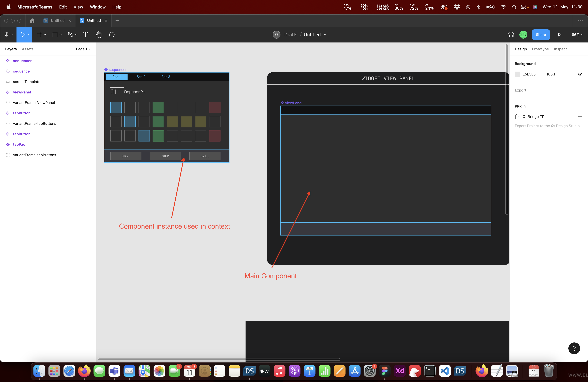Click the E5E5E5 background color swatch
Image resolution: width=588 pixels, height=382 pixels.
point(517,74)
